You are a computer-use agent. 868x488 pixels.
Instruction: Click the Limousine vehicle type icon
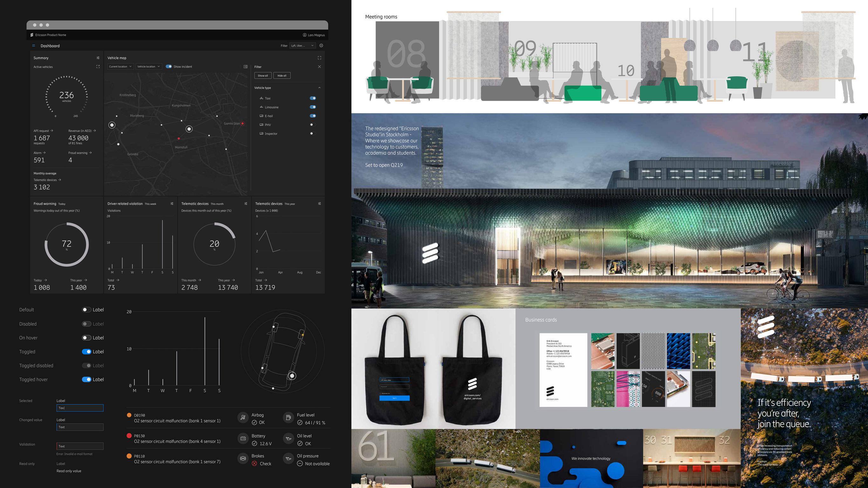[262, 107]
